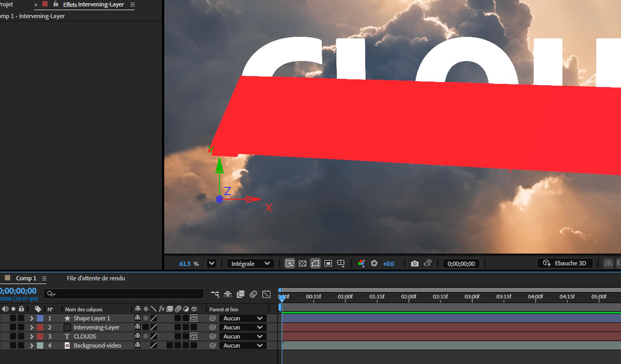
Task: Toggle the transparency grid in the viewport
Action: 302,263
